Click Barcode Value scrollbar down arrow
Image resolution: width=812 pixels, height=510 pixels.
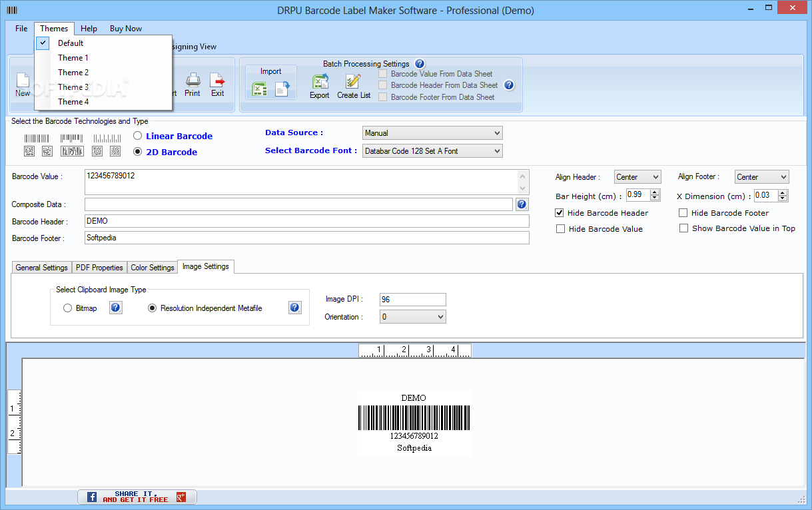pos(523,188)
